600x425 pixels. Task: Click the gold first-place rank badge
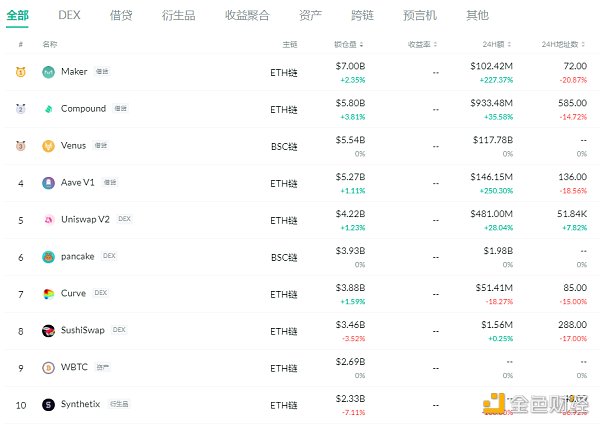coord(21,72)
